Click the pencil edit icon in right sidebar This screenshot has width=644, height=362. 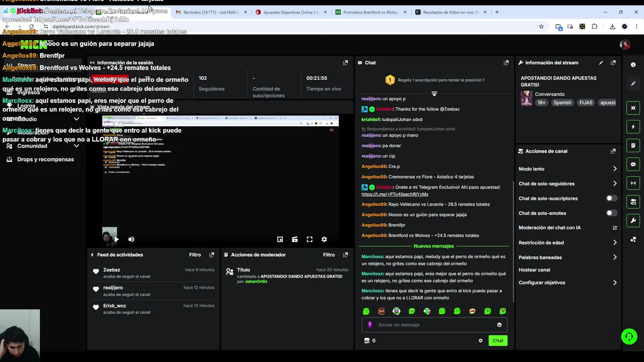point(633,83)
